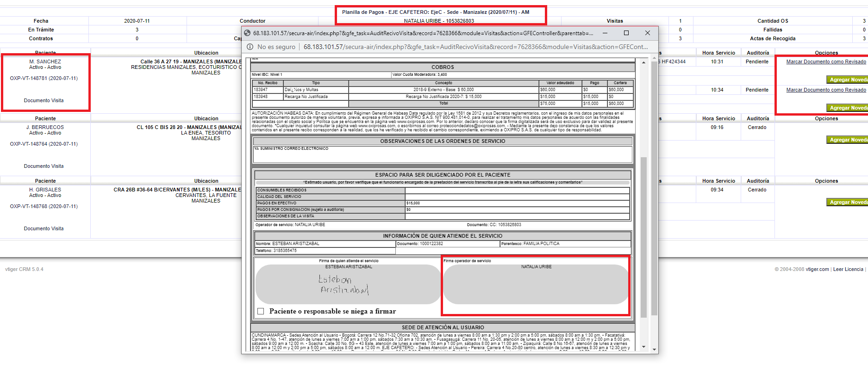Click the Esteban Aristizabal signature box

(348, 284)
